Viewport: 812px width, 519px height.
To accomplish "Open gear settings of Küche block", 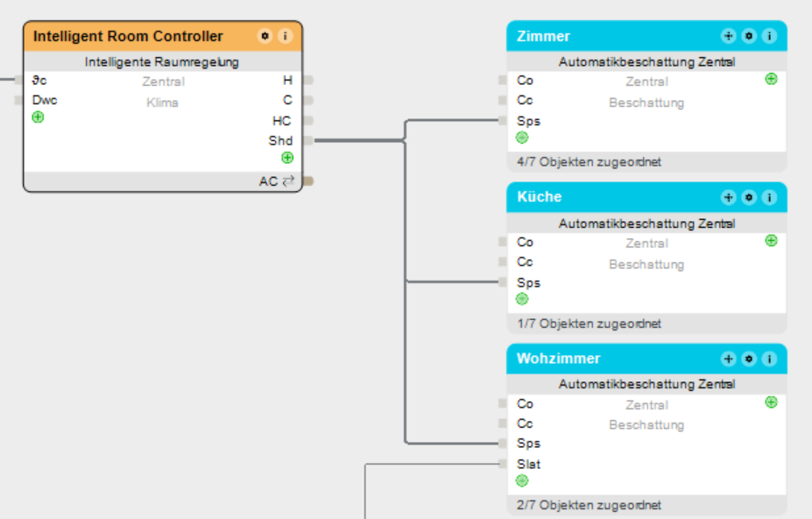I will point(749,197).
